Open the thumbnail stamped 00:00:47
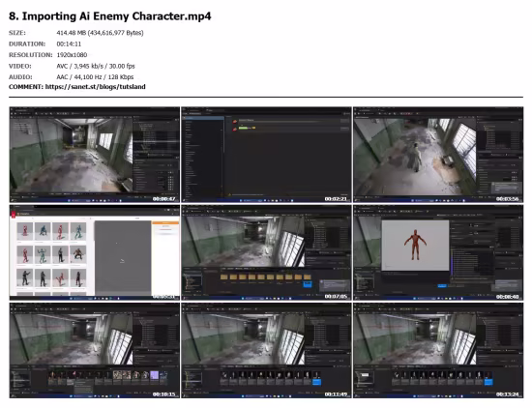 [x=95, y=155]
